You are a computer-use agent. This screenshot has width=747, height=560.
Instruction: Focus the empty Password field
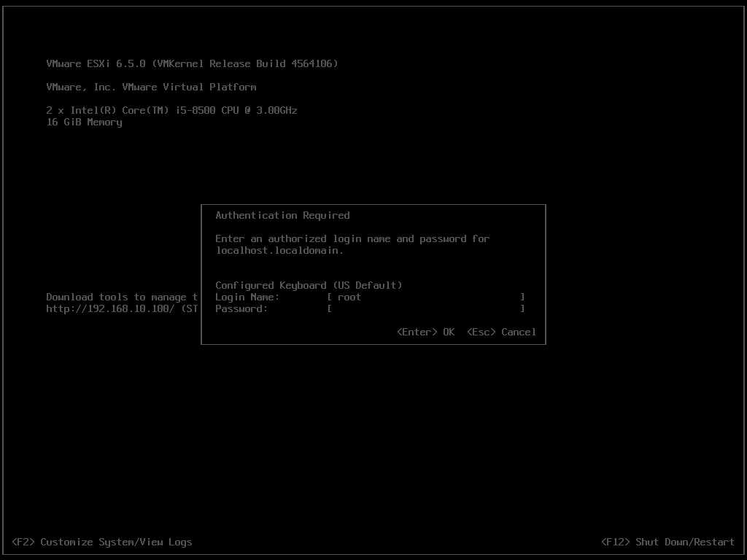tap(426, 308)
